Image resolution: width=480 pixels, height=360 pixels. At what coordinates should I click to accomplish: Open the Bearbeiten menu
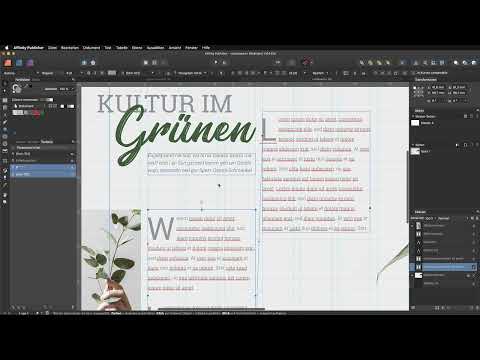tap(70, 48)
